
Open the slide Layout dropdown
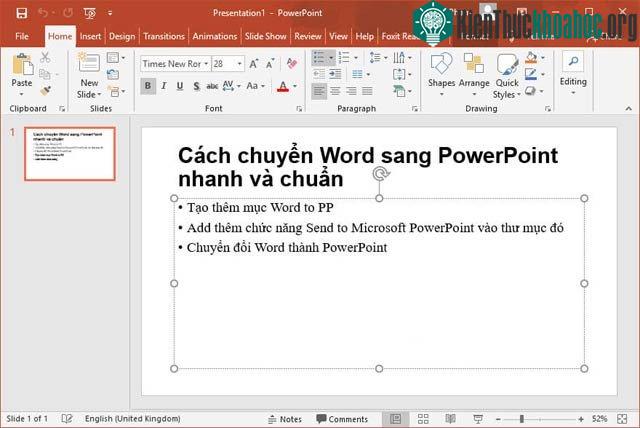[x=116, y=58]
